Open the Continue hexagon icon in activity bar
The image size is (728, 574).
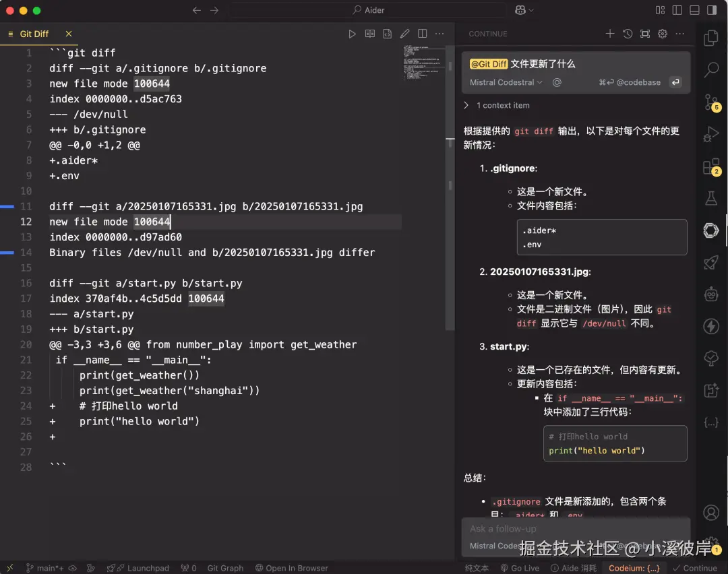coord(711,230)
